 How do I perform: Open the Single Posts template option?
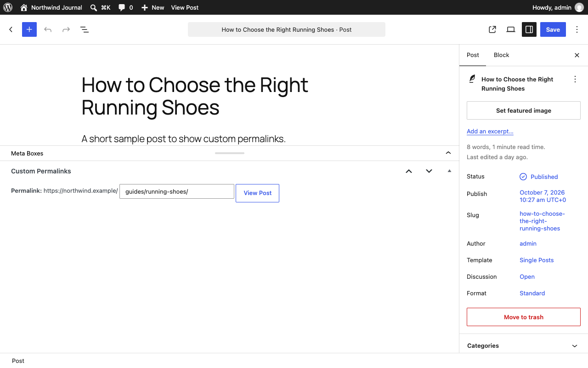pos(537,260)
